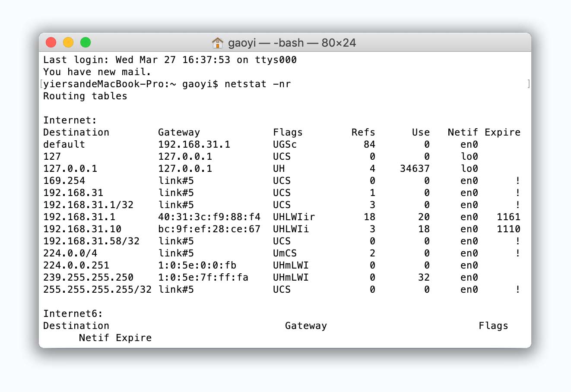Click the 'You have new mail.' line
This screenshot has width=571, height=392.
click(97, 72)
